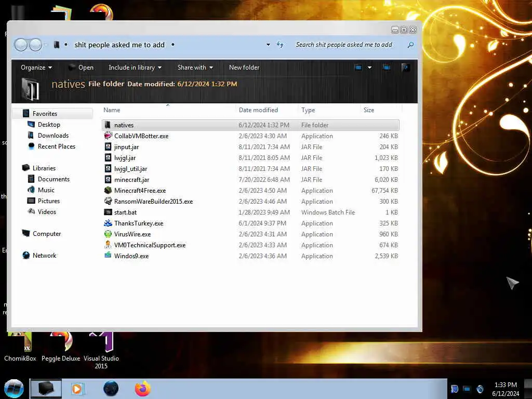Click the network tray icon

(467, 389)
